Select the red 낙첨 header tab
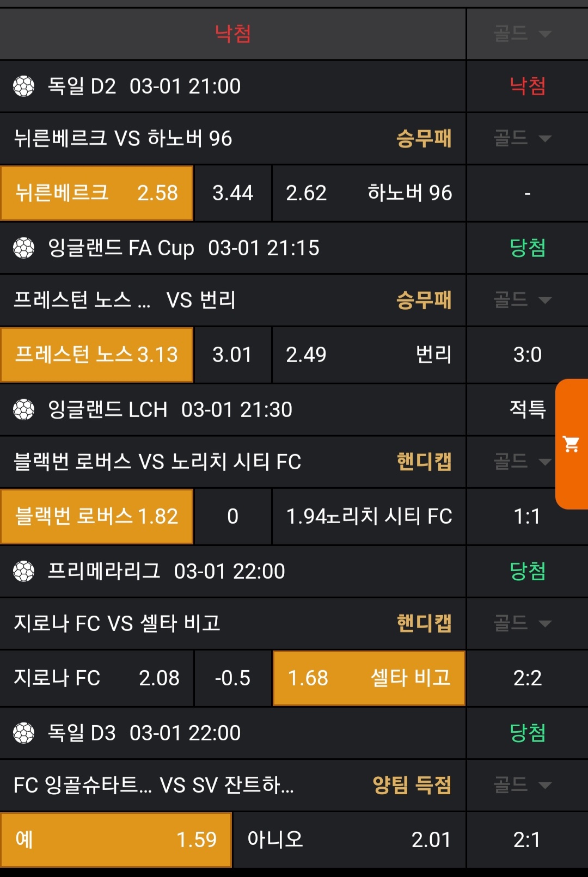The image size is (588, 877). click(x=233, y=34)
